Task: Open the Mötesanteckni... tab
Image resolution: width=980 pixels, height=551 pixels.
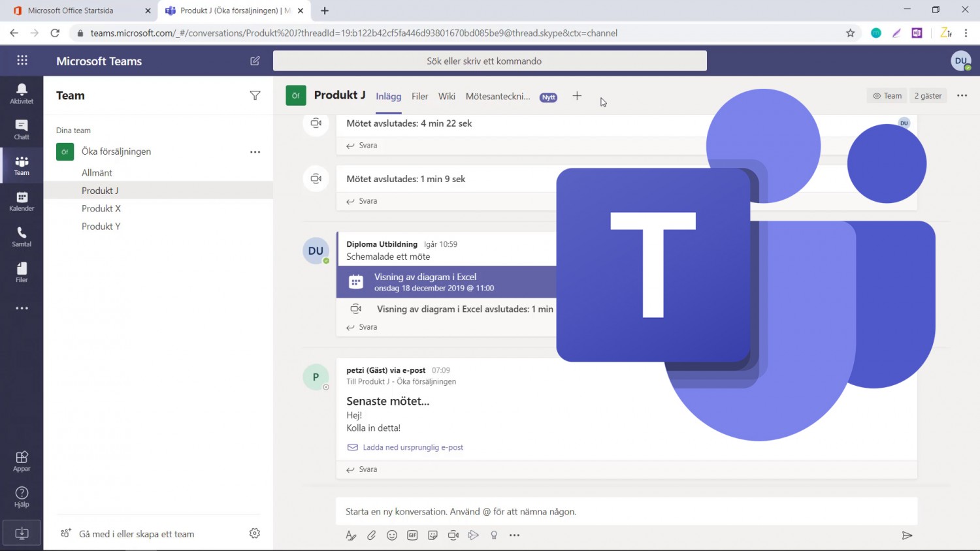Action: coord(498,97)
